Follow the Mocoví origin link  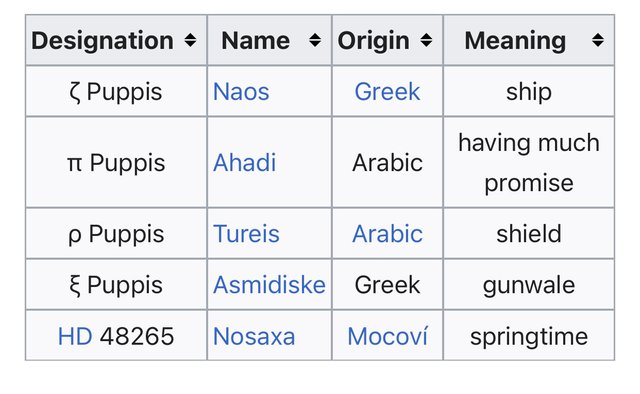coord(387,336)
